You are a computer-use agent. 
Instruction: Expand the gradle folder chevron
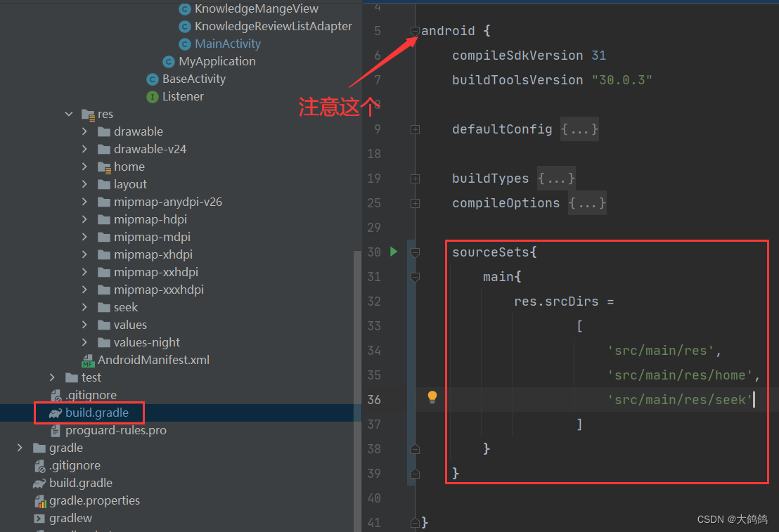coord(20,448)
